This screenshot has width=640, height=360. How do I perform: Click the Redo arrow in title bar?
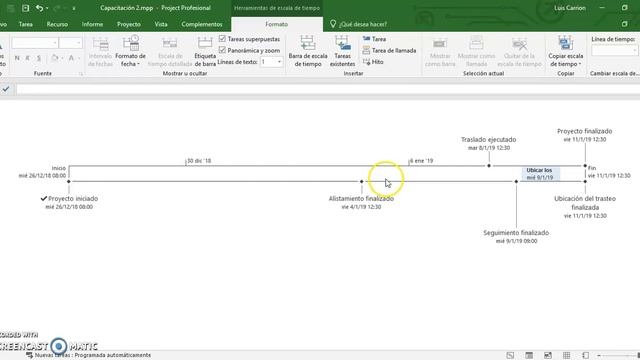[x=57, y=8]
